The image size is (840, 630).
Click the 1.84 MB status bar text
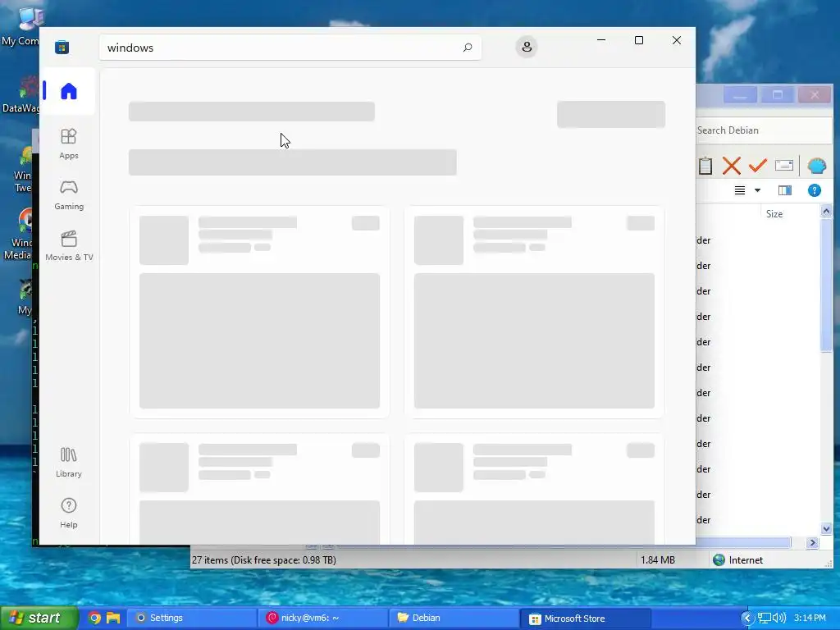point(657,559)
